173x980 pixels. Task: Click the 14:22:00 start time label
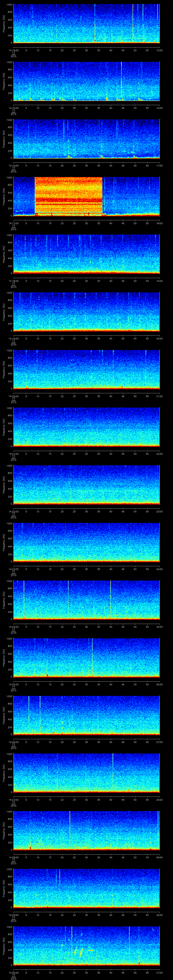13,511
